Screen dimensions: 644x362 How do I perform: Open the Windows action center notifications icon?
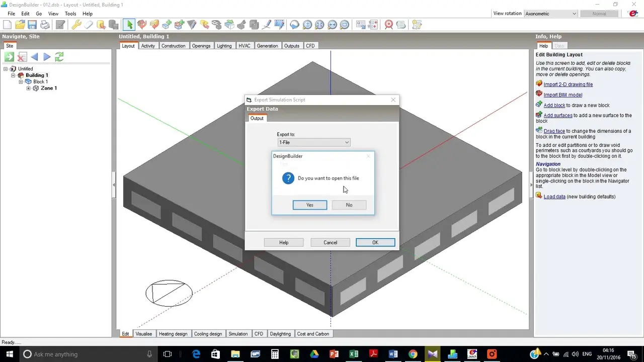(x=632, y=354)
